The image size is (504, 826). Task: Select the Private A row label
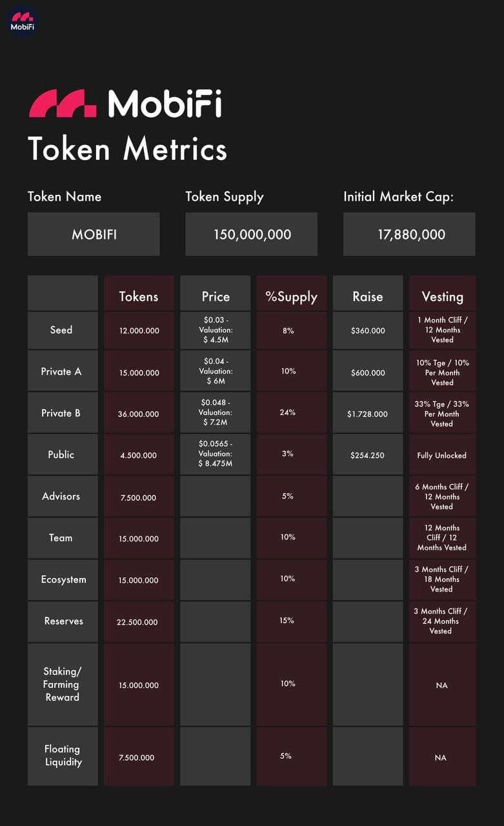click(62, 372)
